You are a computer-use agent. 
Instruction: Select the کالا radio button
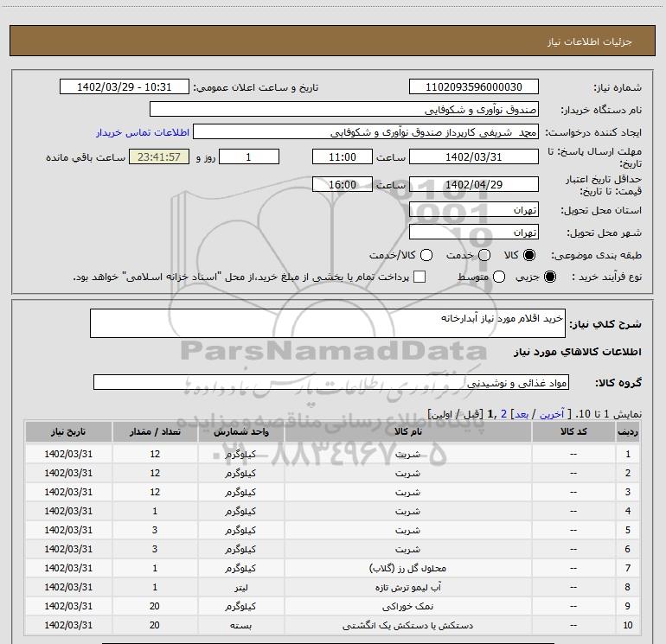point(529,256)
